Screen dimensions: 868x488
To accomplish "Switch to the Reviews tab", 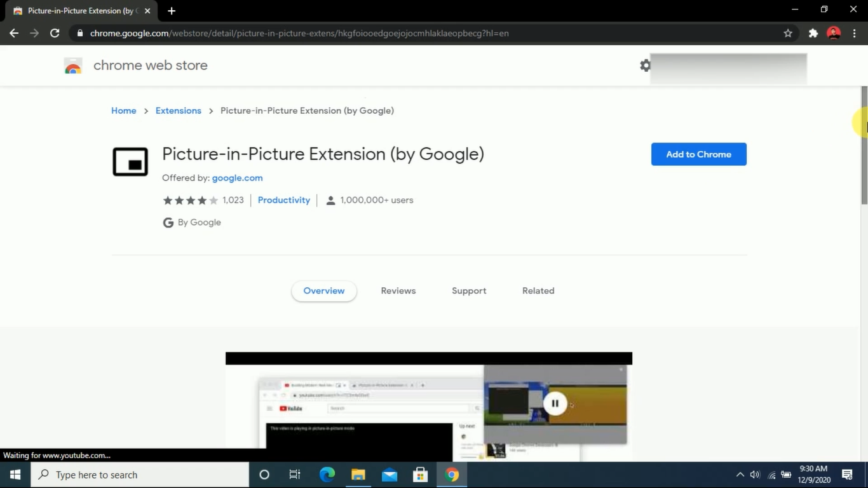I will (398, 290).
